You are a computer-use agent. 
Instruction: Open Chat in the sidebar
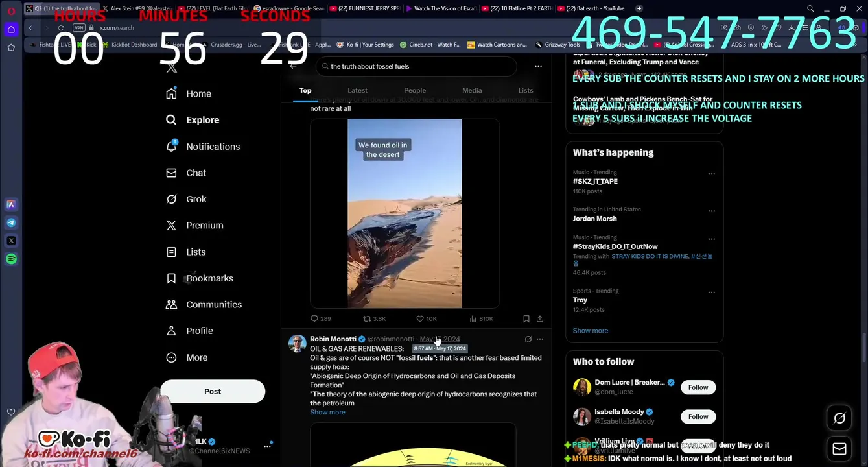[x=186, y=173]
